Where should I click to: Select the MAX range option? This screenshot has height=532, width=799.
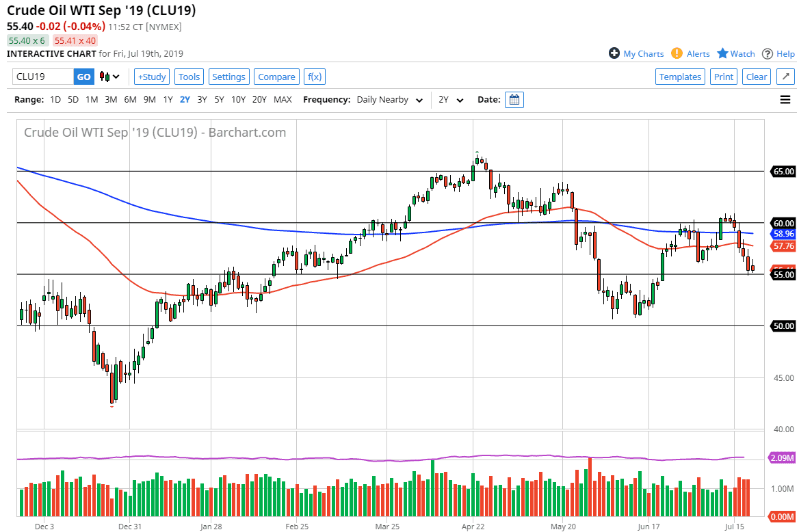point(283,100)
